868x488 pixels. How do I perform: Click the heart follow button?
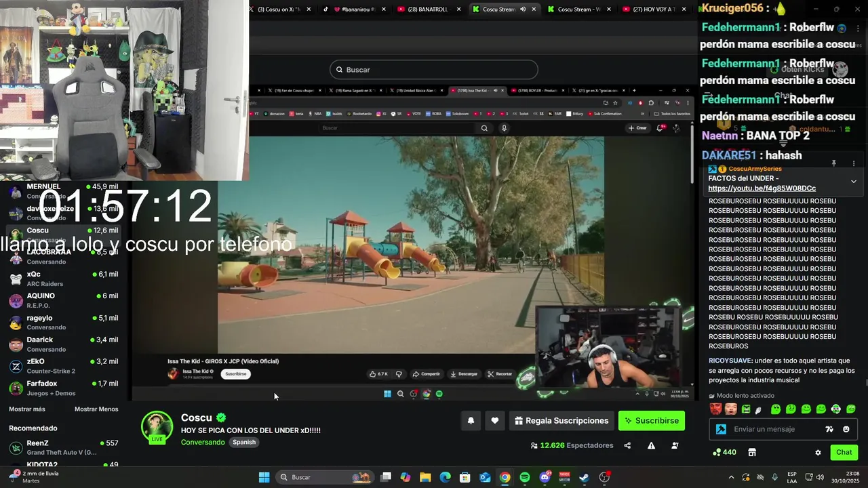point(495,421)
